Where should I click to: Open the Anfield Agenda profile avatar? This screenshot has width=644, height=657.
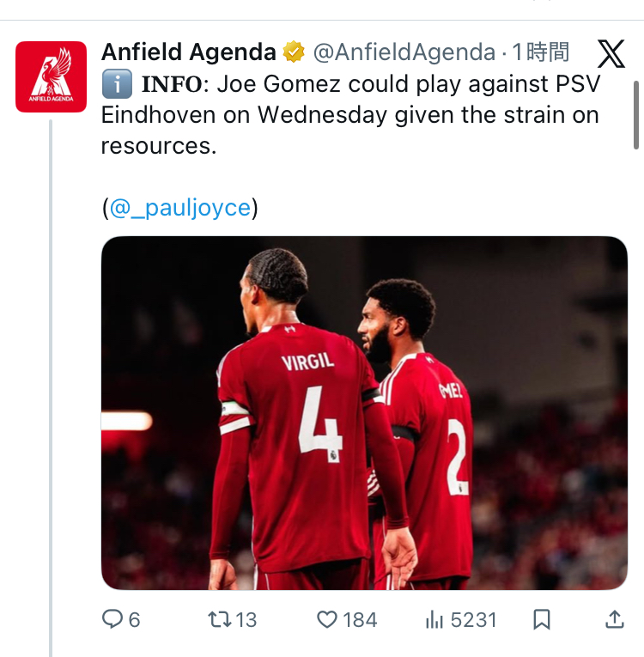(51, 76)
